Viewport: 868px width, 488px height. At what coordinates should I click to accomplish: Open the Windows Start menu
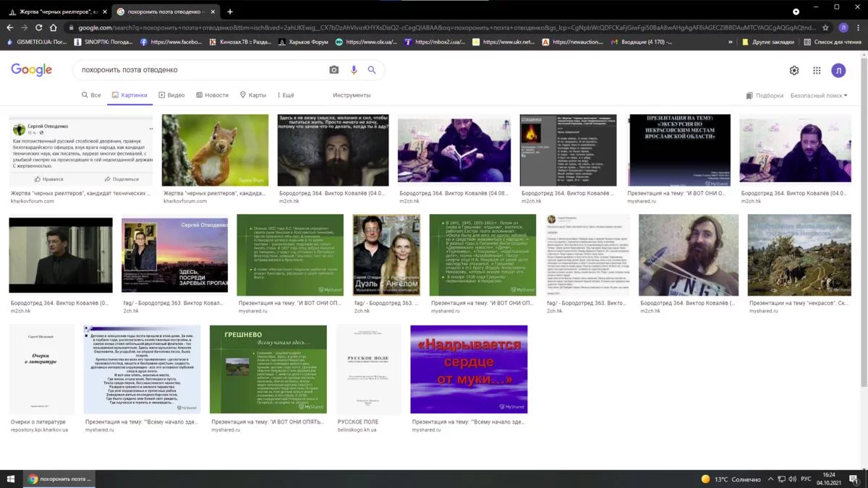pos(11,479)
